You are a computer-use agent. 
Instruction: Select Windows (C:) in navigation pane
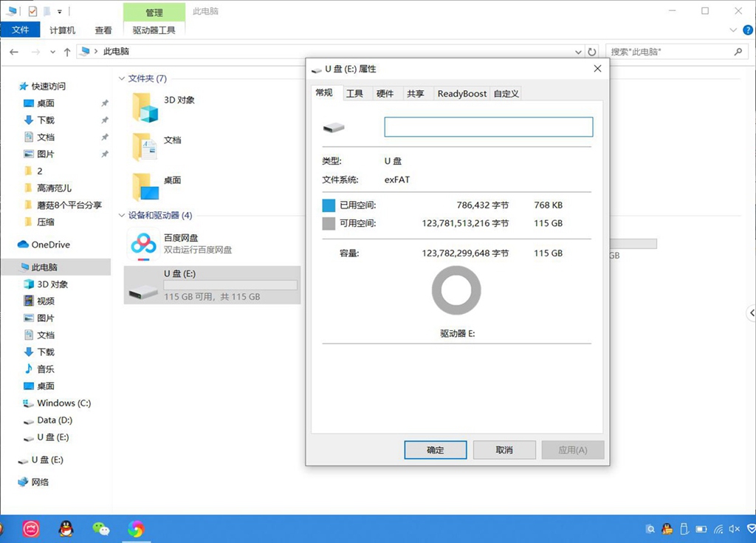pyautogui.click(x=63, y=403)
